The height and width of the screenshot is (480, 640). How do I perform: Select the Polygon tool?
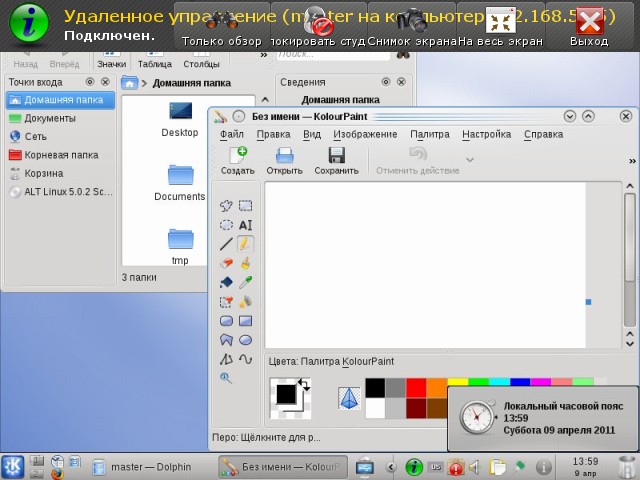click(x=226, y=340)
